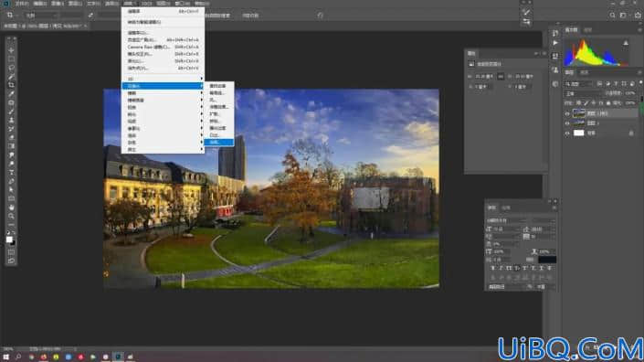Toggle Faux Italic in the Character panel

tap(501, 268)
